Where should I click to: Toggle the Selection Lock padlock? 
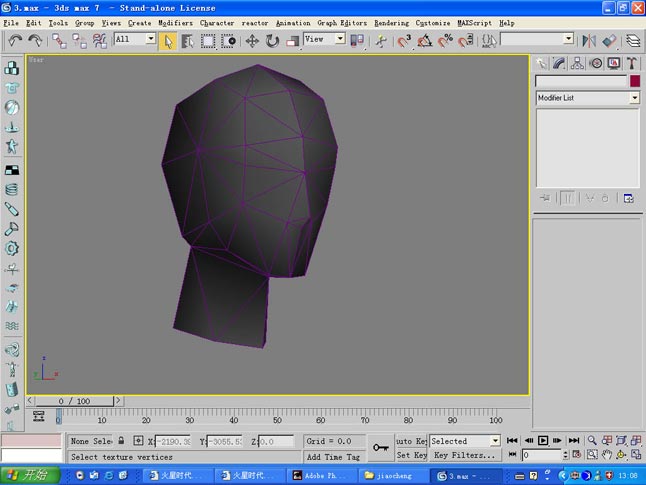click(x=121, y=440)
